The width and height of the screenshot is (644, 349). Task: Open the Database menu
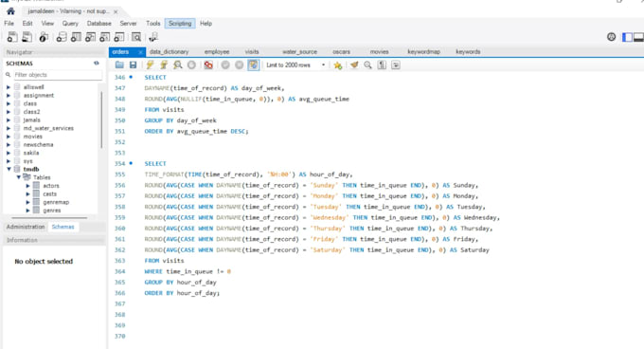coord(99,24)
